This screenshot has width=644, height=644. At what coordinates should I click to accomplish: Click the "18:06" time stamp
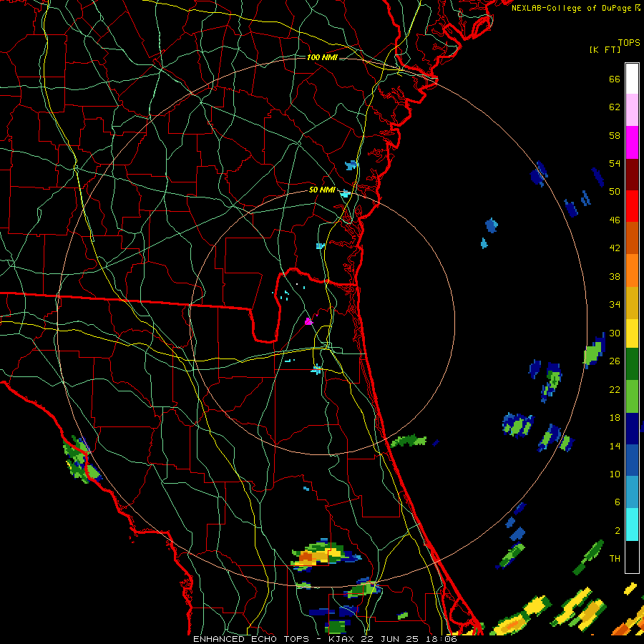click(x=441, y=639)
